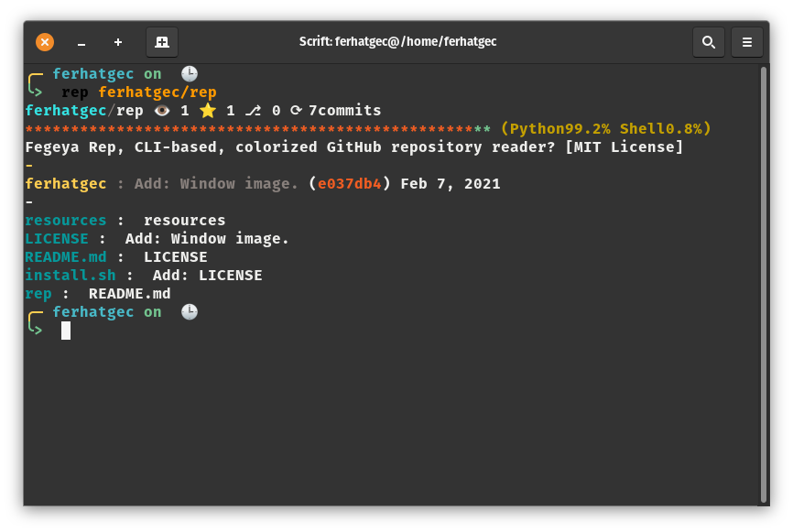Click the bottom prompt clock icon
793x532 pixels.
190,312
